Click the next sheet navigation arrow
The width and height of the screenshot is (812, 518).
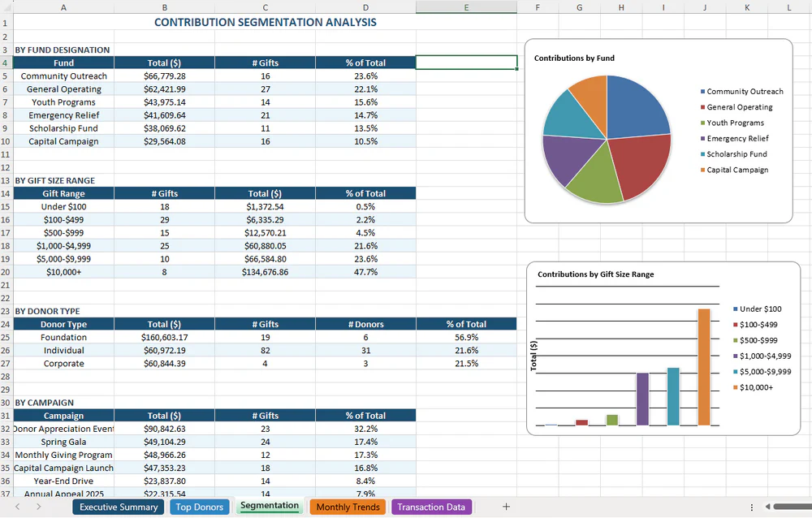pos(39,507)
